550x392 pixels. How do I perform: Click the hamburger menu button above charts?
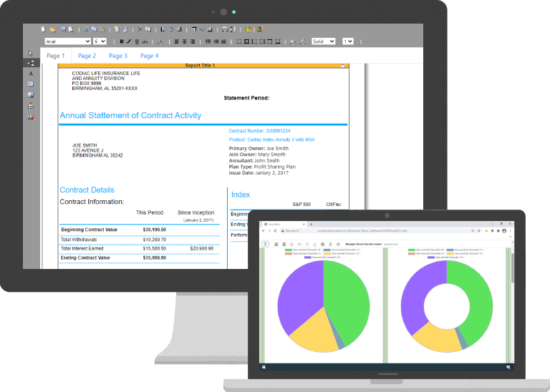pos(265,244)
